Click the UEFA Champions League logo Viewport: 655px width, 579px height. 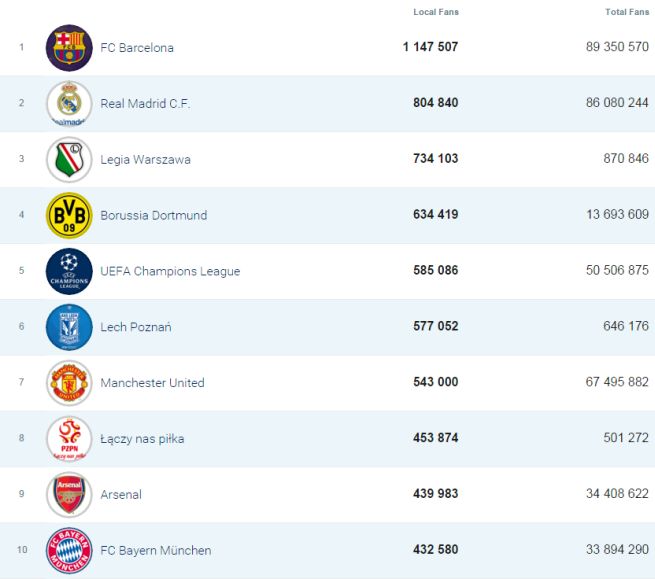(69, 271)
